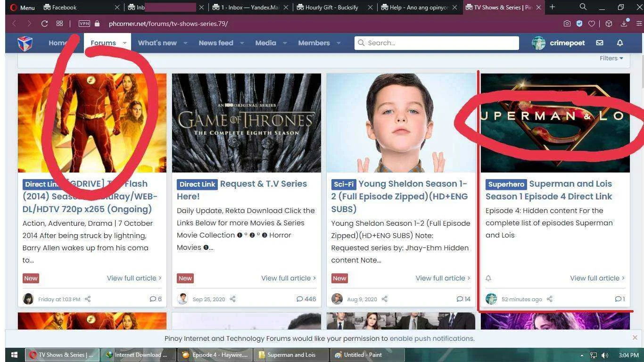
Task: Dismiss the push notifications banner
Action: point(635,337)
